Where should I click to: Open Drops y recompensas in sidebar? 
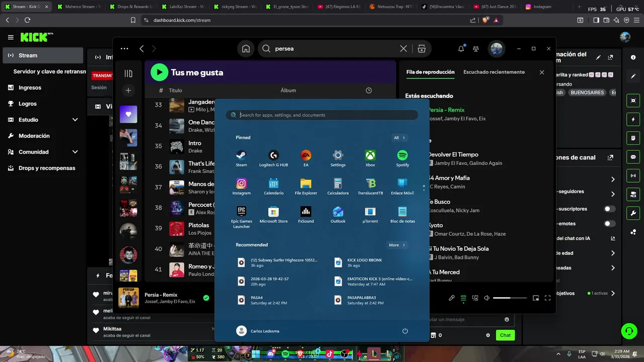[x=43, y=168]
